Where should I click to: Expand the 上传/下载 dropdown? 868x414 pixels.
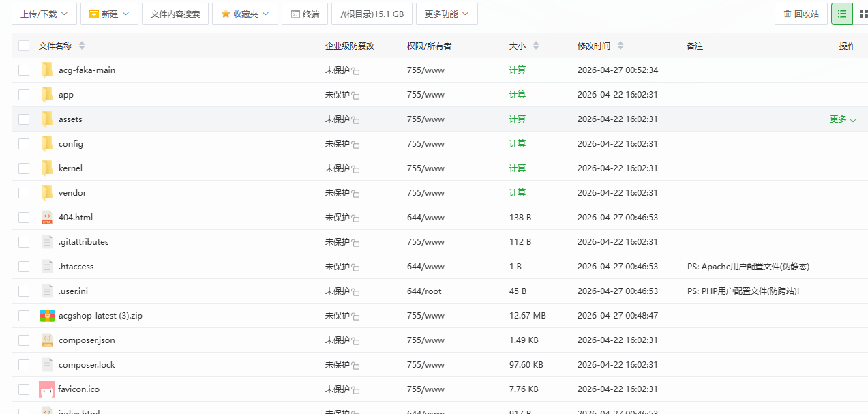click(x=44, y=14)
